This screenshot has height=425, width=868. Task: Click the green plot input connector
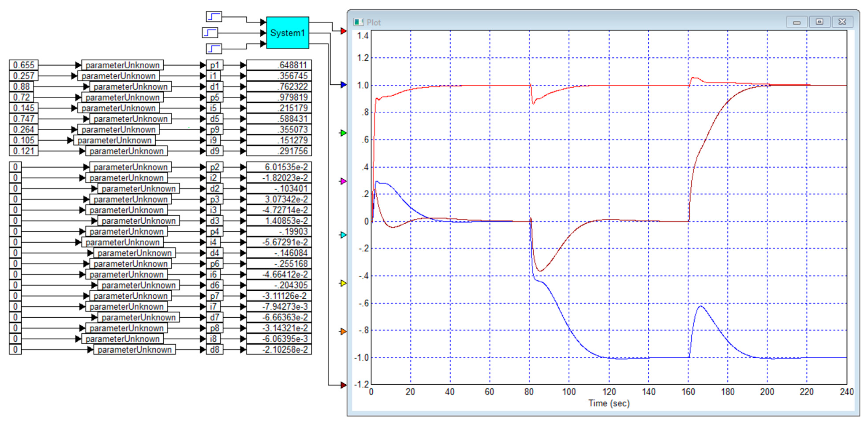point(343,133)
